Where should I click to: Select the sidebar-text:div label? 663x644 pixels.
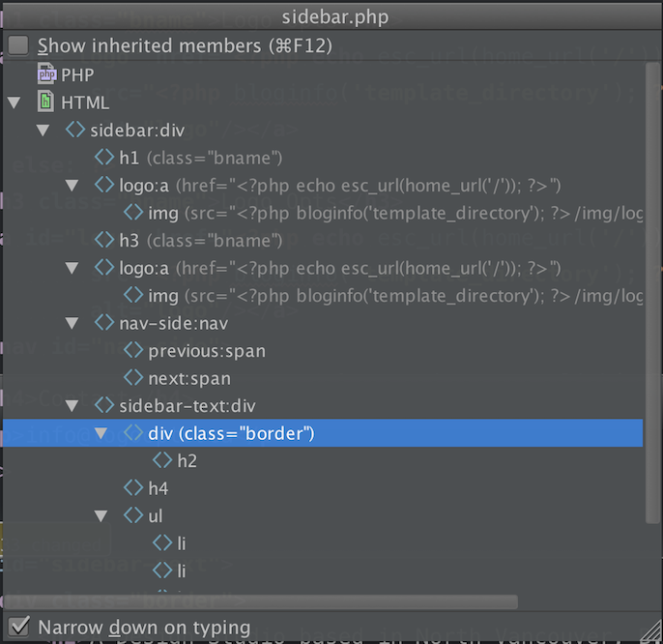pyautogui.click(x=187, y=406)
